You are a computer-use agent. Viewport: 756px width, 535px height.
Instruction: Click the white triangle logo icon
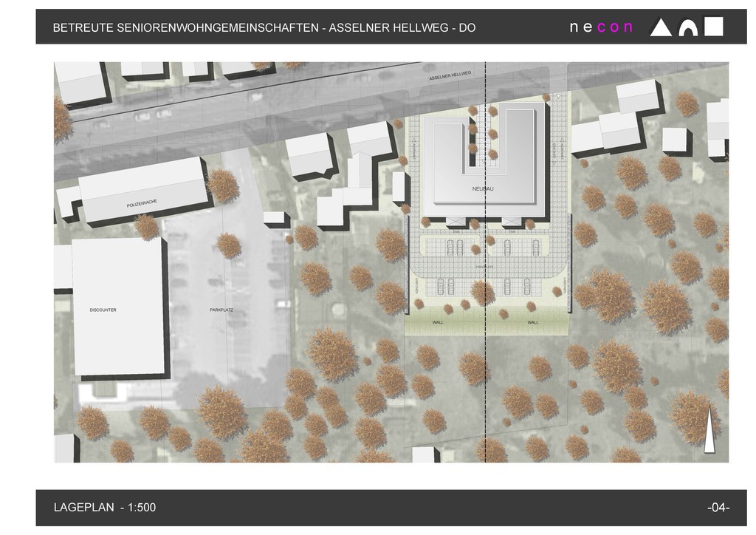click(661, 27)
